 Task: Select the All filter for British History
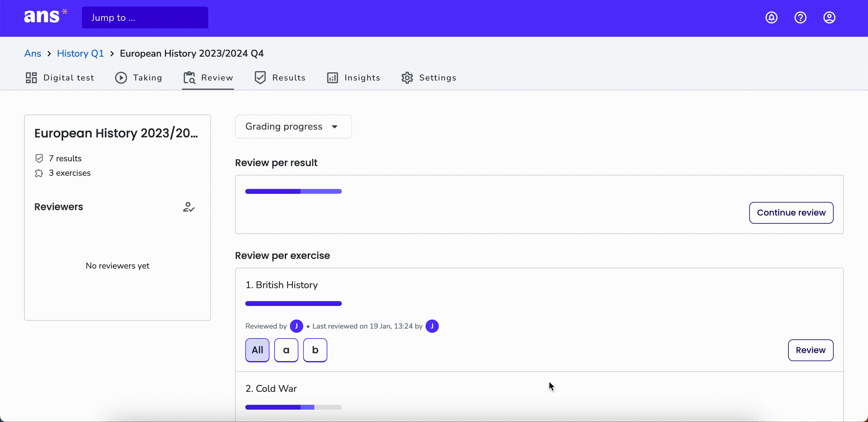tap(257, 350)
